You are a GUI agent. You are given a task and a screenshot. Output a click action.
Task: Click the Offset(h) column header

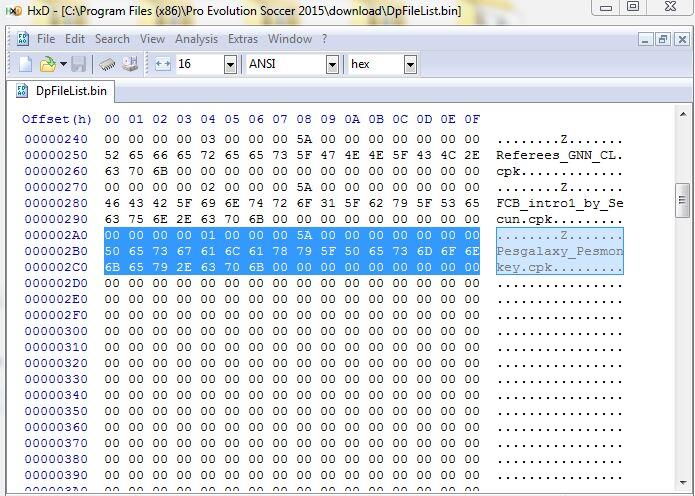click(x=57, y=119)
